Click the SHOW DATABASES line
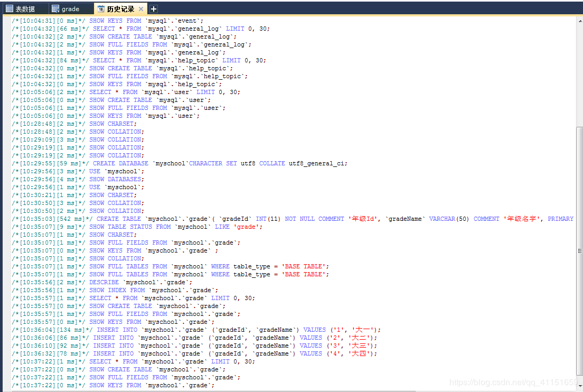 pos(78,179)
